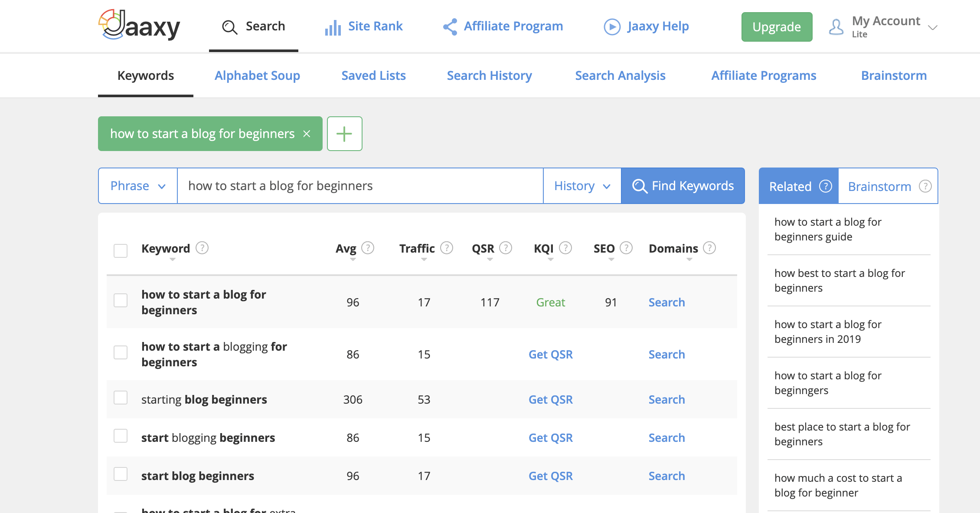Click the Domains column help icon
980x513 pixels.
(709, 248)
